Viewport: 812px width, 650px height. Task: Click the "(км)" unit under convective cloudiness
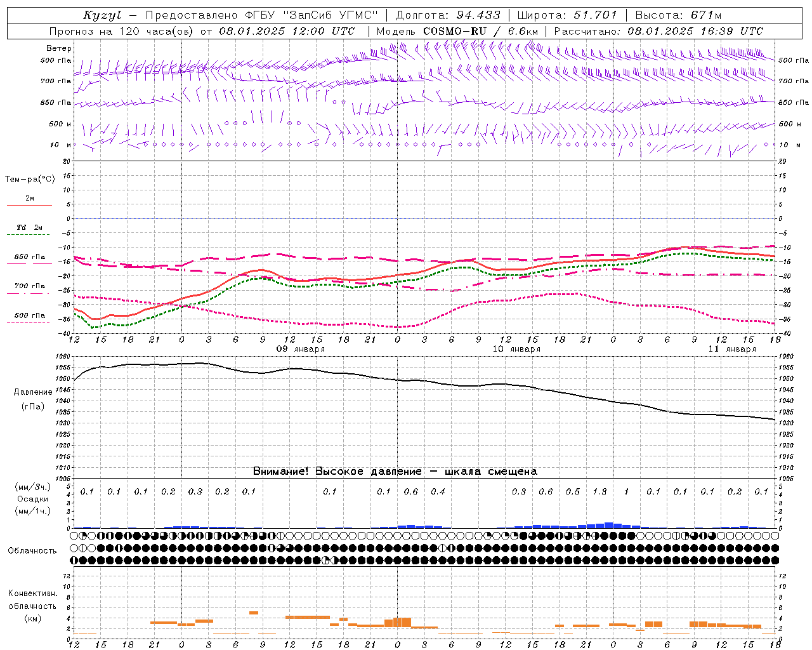tap(32, 619)
